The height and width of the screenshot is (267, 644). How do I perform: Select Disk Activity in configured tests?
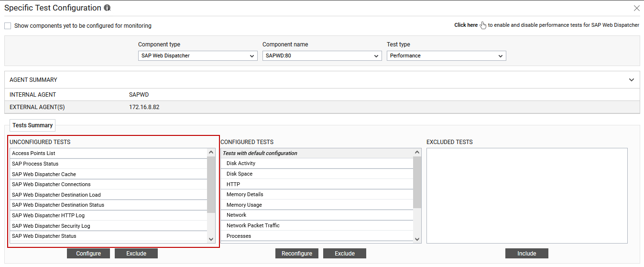317,164
